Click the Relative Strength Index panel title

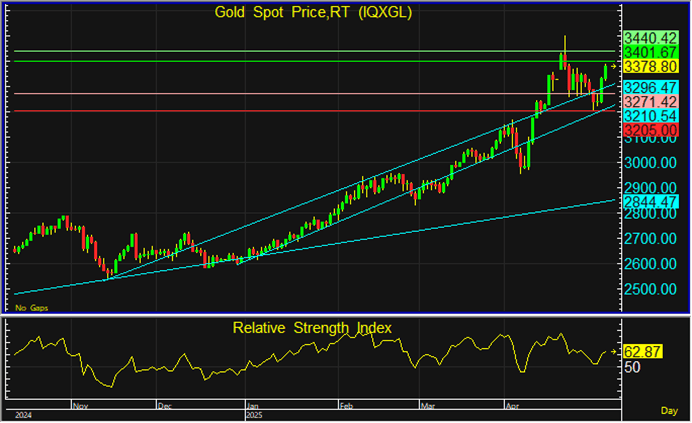(x=312, y=327)
